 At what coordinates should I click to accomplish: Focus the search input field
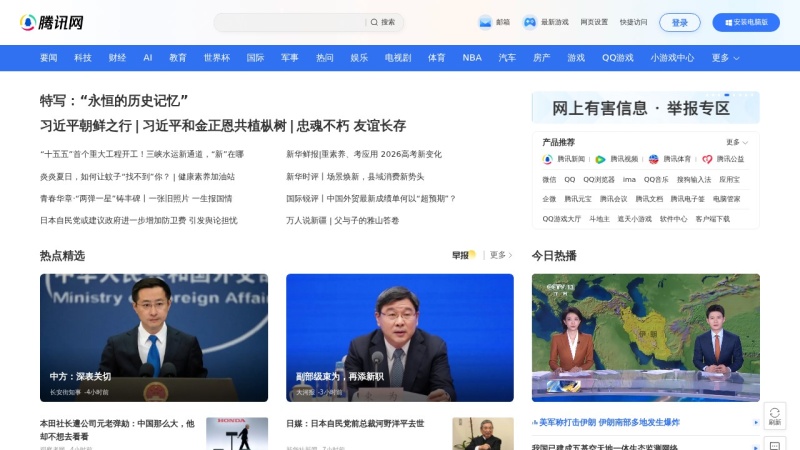(x=290, y=22)
